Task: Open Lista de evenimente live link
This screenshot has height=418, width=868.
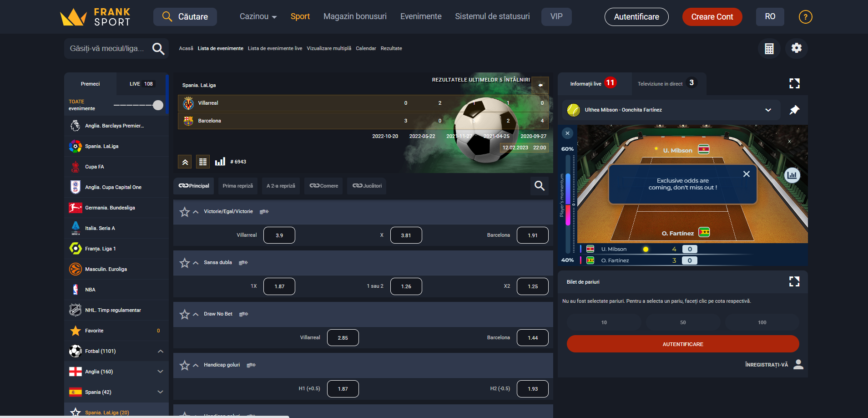Action: (x=275, y=49)
